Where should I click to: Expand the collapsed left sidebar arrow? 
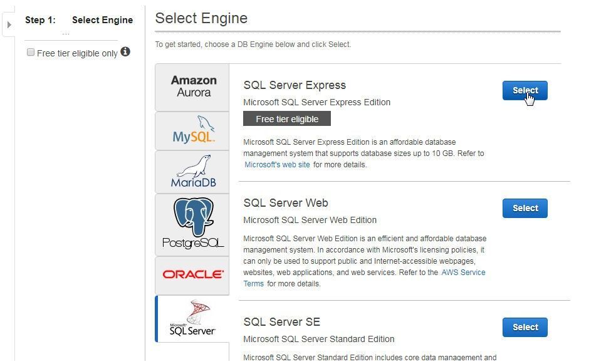point(9,24)
